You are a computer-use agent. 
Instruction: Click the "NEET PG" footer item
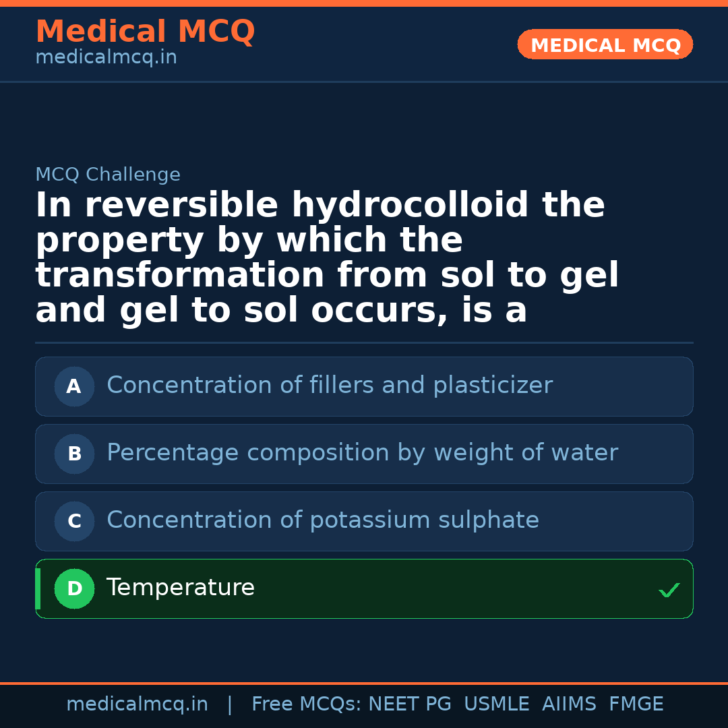410,704
